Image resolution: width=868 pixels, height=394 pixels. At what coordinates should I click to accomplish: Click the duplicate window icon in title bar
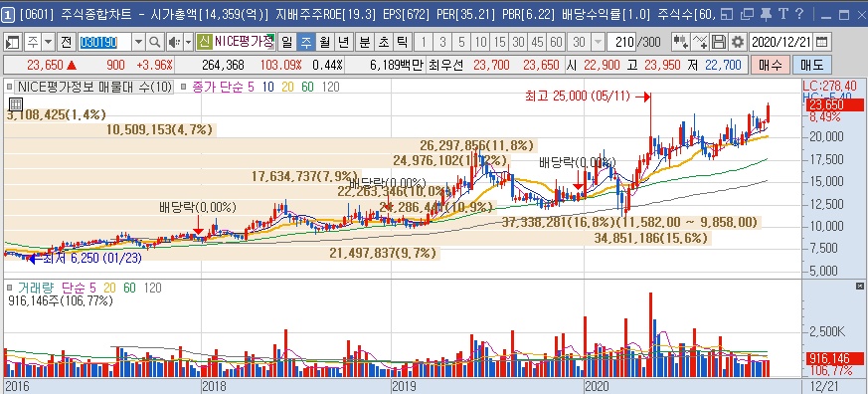[x=747, y=14]
